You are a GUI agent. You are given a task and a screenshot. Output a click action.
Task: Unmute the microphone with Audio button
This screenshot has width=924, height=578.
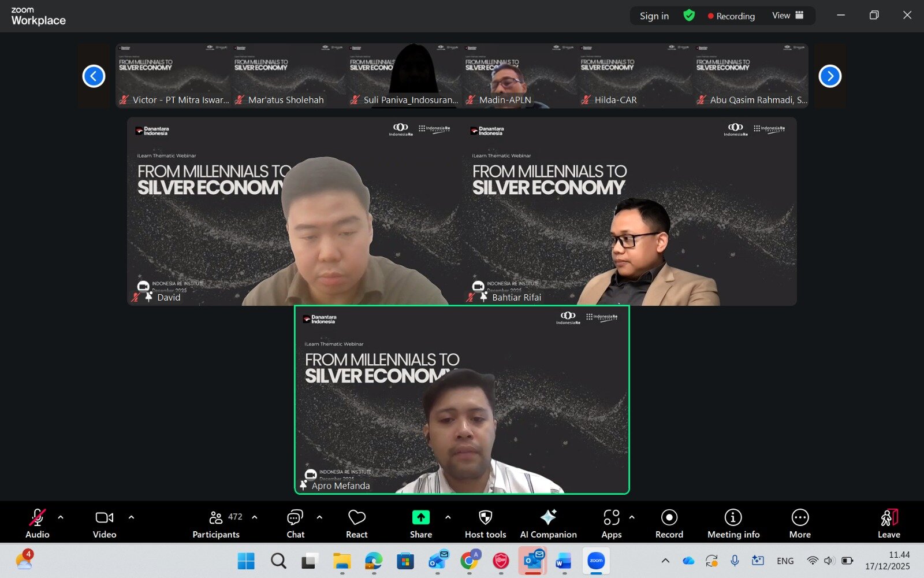38,523
